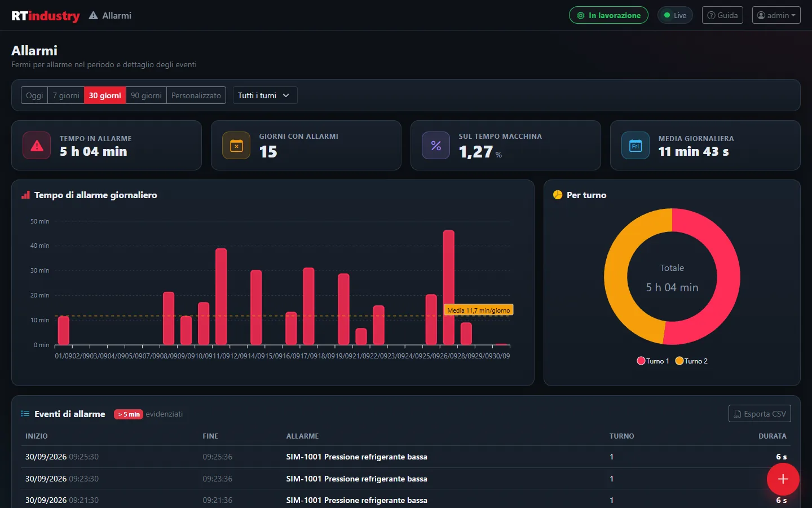Screen dimensions: 812x508
Task: Click the Media 11,7 min/giorno label
Action: pyautogui.click(x=479, y=310)
